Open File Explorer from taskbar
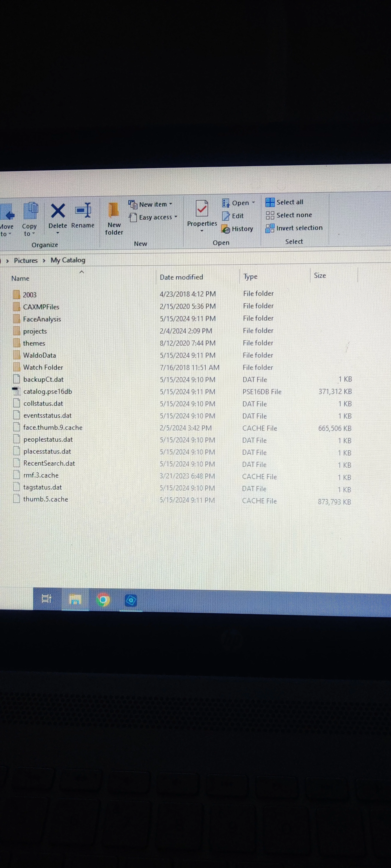Image resolution: width=391 pixels, height=868 pixels. (75, 599)
